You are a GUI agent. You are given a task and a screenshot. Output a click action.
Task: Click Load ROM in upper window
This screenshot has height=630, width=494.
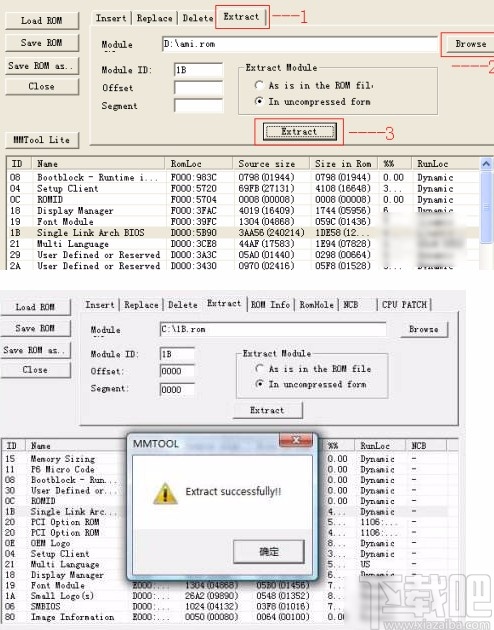point(42,21)
